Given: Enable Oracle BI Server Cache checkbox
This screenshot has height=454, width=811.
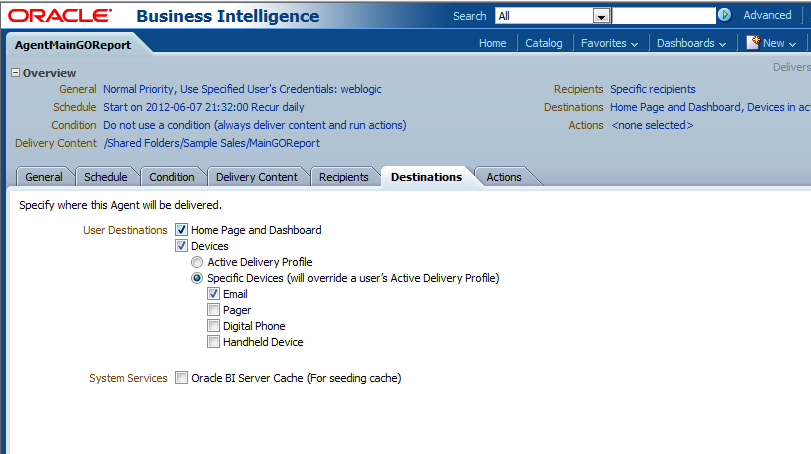Looking at the screenshot, I should [181, 378].
